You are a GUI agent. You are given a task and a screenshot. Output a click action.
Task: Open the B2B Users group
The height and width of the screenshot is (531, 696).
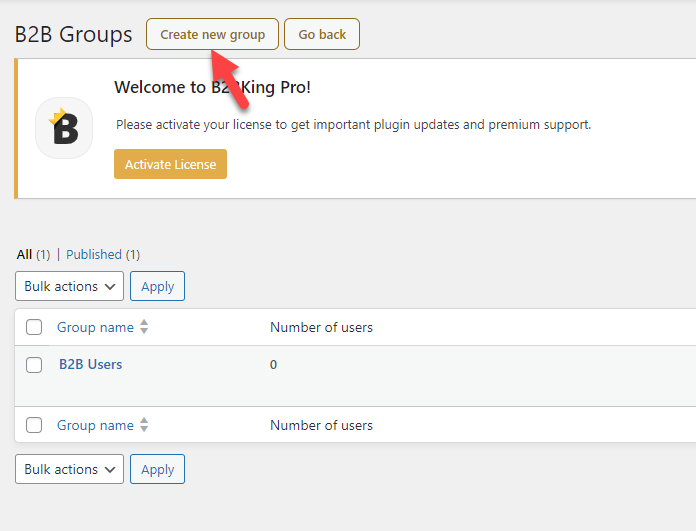pos(91,365)
